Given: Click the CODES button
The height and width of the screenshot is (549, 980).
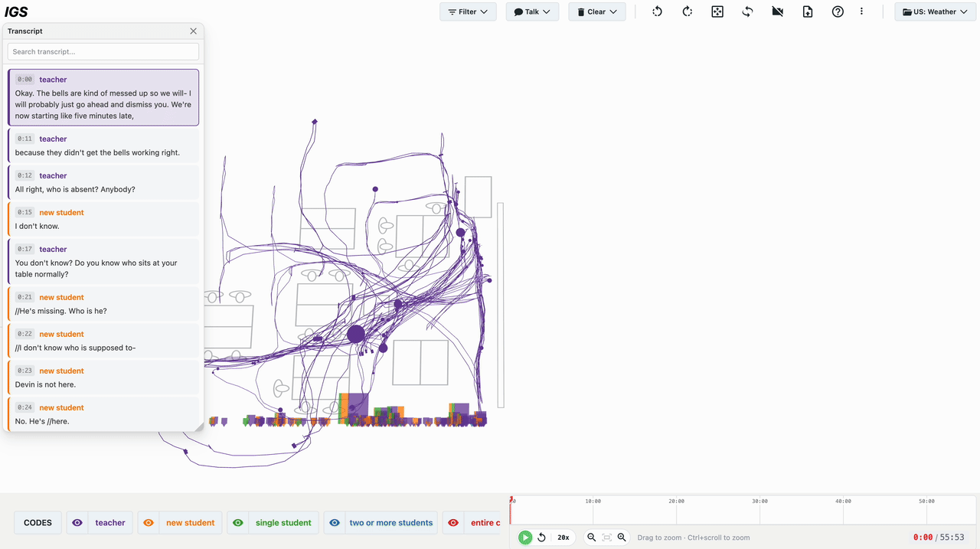Looking at the screenshot, I should (x=38, y=522).
